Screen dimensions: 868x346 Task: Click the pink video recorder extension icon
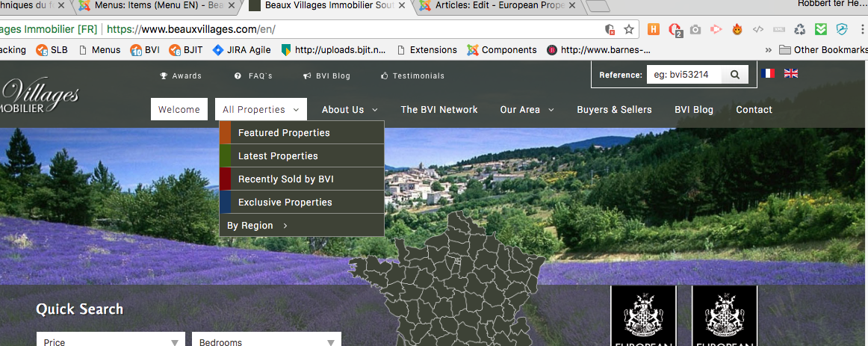point(716,29)
